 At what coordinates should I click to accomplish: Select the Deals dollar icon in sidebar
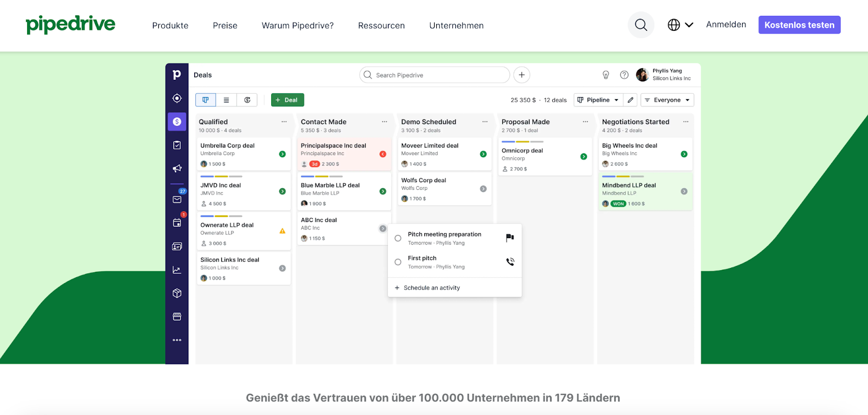click(x=177, y=122)
